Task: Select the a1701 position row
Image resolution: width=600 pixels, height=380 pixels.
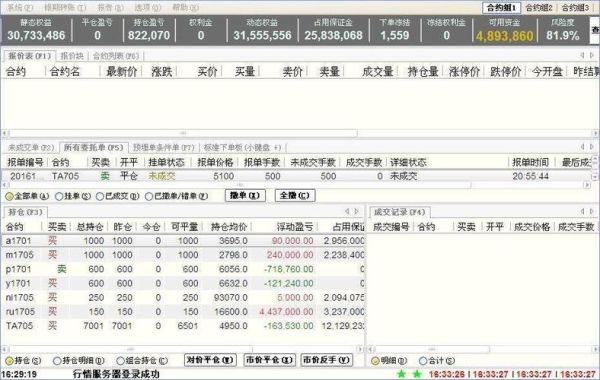Action: pyautogui.click(x=183, y=241)
